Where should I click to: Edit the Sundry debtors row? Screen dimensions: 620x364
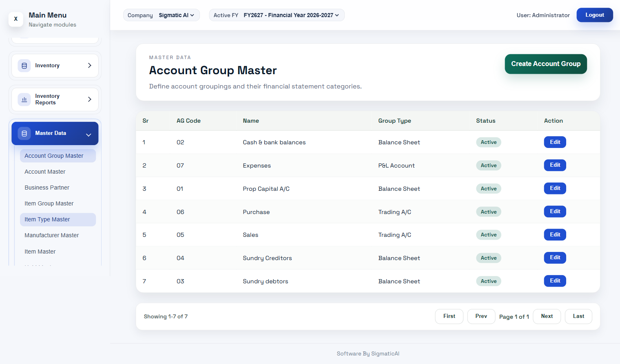pos(555,281)
